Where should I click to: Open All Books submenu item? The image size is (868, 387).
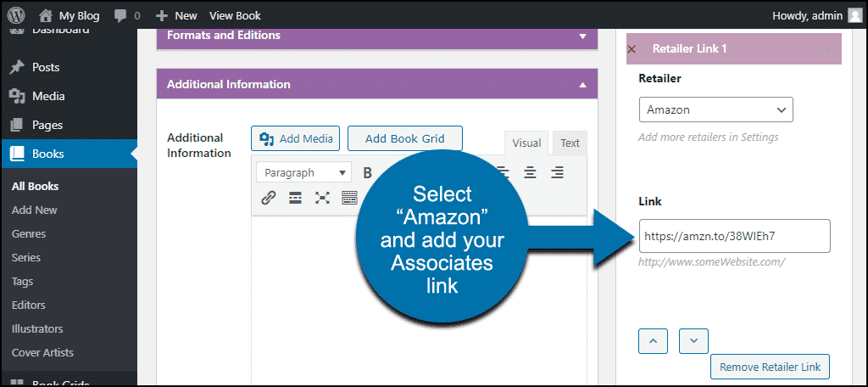pos(35,187)
